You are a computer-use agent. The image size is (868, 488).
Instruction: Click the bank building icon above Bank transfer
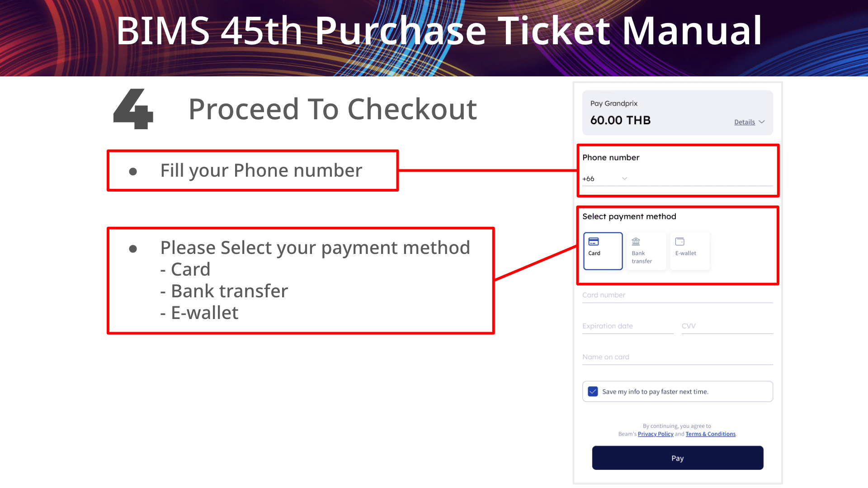coord(637,242)
